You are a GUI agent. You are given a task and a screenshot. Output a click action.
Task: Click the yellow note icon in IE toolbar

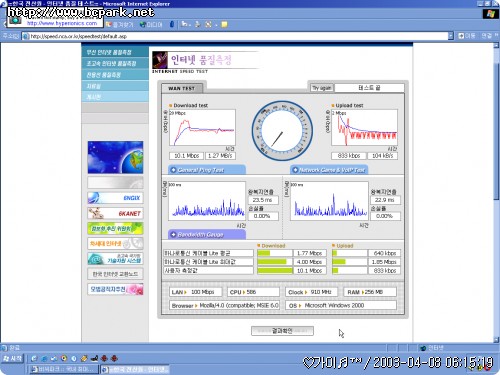click(x=224, y=24)
